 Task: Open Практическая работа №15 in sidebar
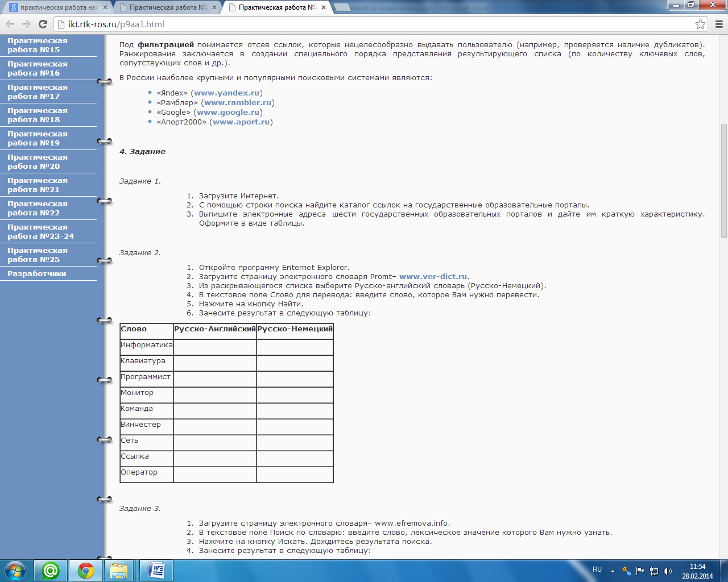[38, 45]
